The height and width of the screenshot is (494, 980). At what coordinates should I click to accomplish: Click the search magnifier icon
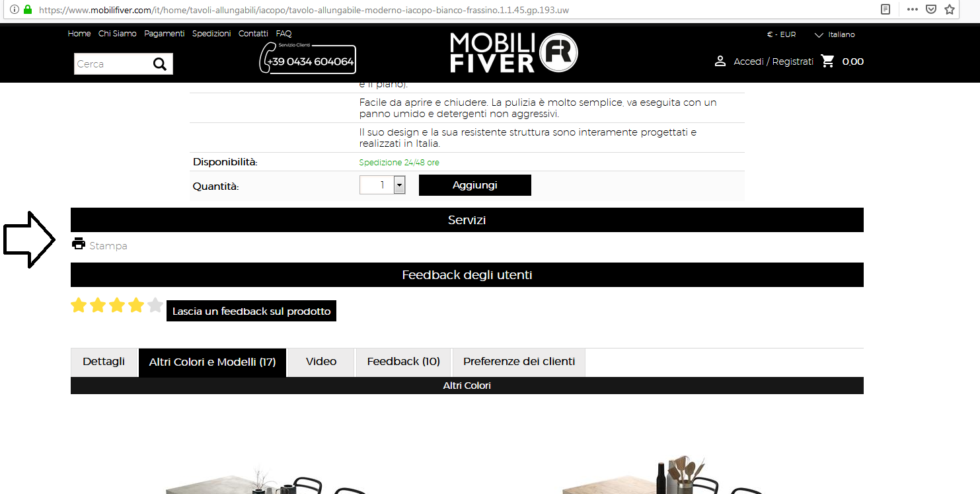coord(159,64)
